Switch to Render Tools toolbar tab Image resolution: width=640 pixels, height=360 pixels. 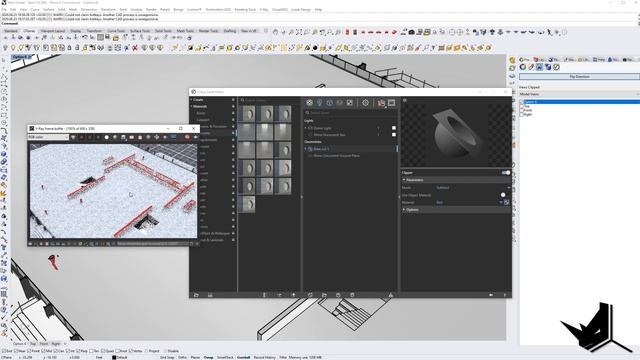(208, 31)
